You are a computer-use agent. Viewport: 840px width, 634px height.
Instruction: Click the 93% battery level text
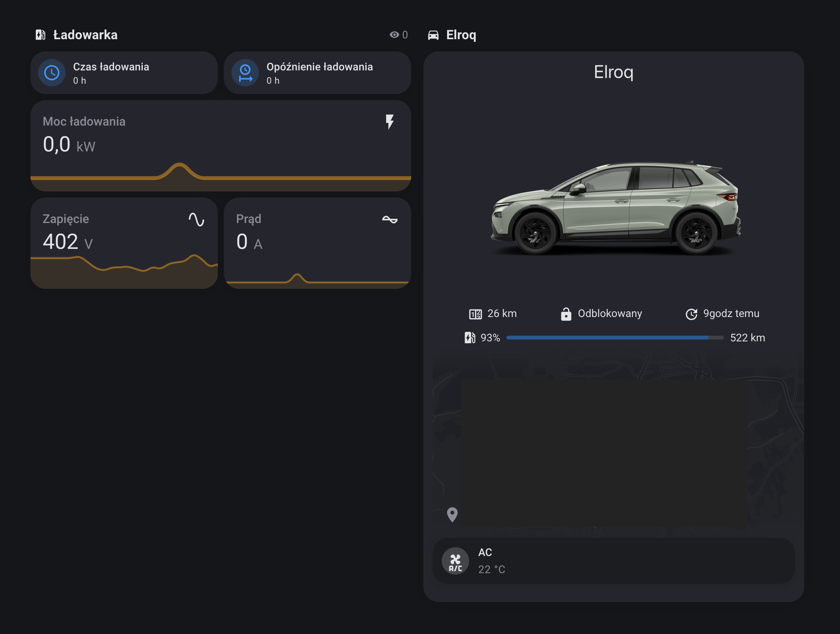click(x=490, y=338)
